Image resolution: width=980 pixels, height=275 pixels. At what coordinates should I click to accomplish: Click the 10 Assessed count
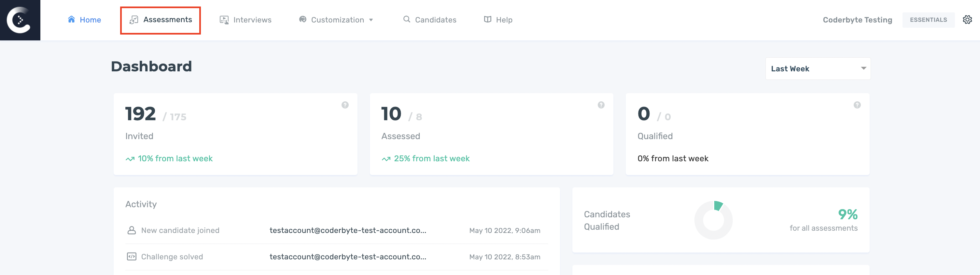pos(391,114)
